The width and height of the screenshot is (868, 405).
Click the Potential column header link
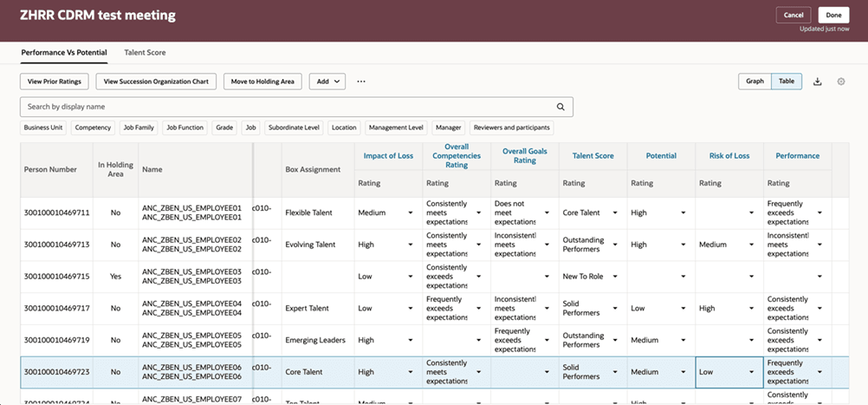pyautogui.click(x=661, y=156)
